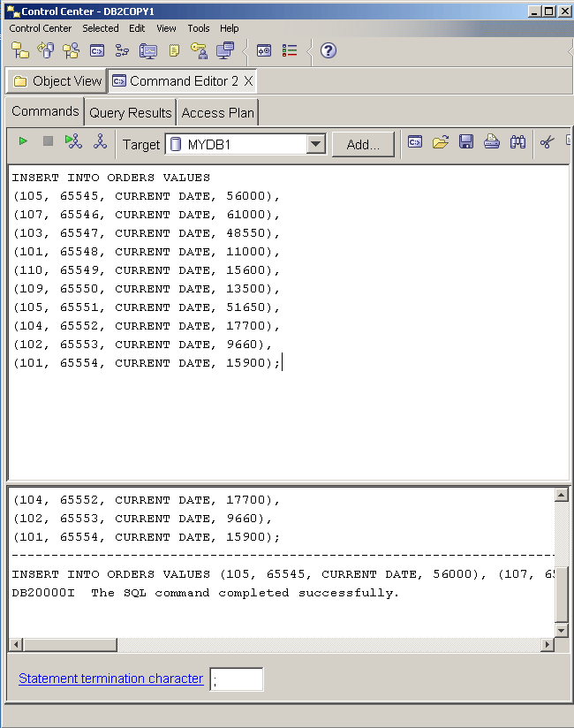Open the Journal notes icon
574x728 pixels.
[x=174, y=50]
